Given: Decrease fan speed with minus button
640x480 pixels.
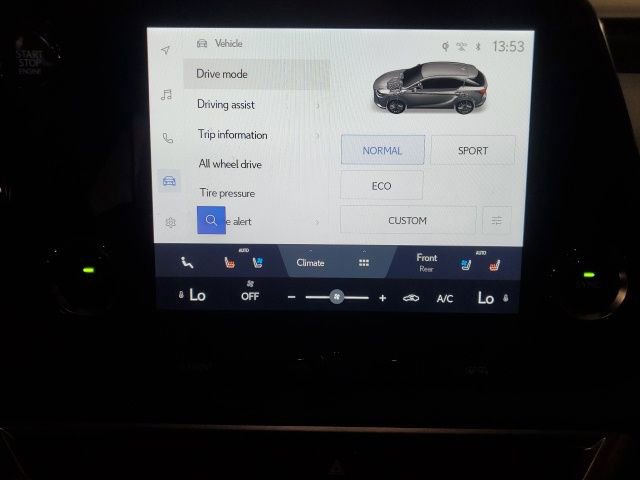Looking at the screenshot, I should point(291,297).
